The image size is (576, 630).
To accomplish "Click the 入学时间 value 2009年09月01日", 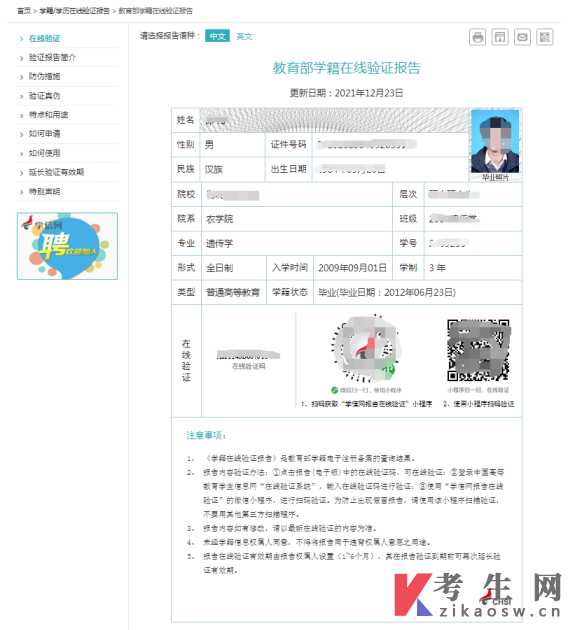I will pyautogui.click(x=352, y=268).
